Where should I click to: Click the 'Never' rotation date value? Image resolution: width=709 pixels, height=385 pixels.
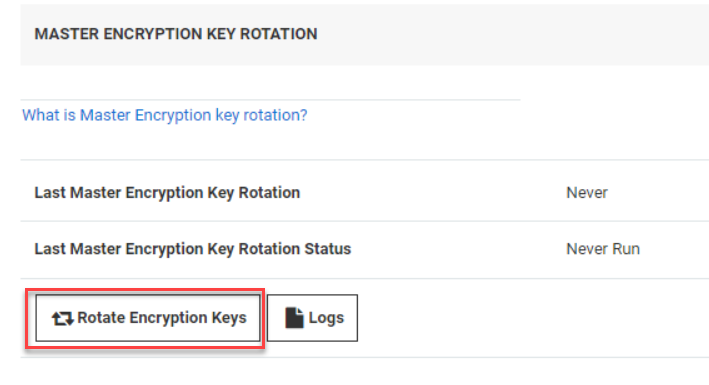click(587, 193)
